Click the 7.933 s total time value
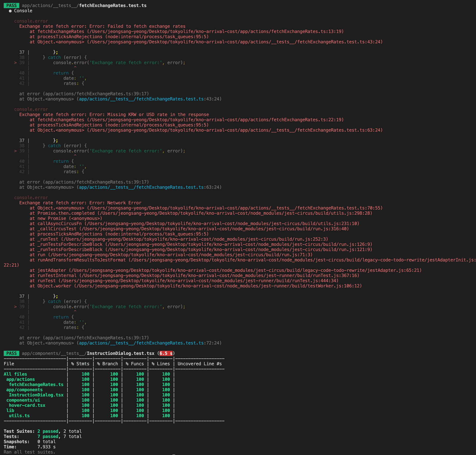This screenshot has height=455, width=476. (x=46, y=447)
